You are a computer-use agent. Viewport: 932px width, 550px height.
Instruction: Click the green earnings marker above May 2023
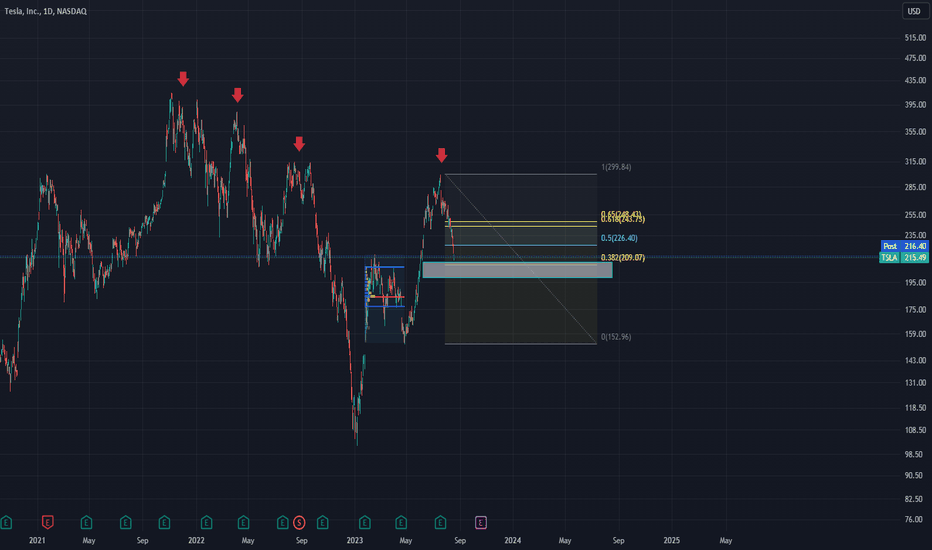click(401, 523)
